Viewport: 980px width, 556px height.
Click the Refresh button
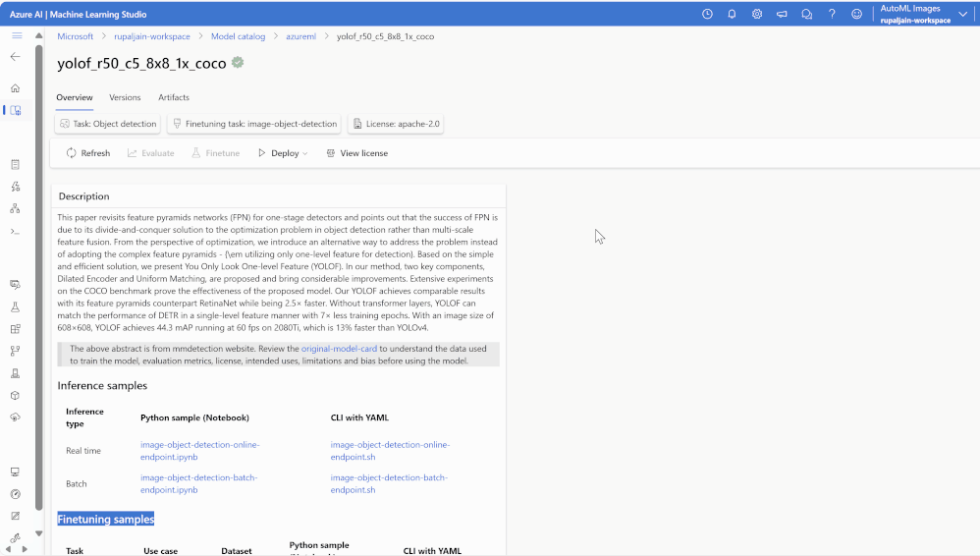coord(88,153)
